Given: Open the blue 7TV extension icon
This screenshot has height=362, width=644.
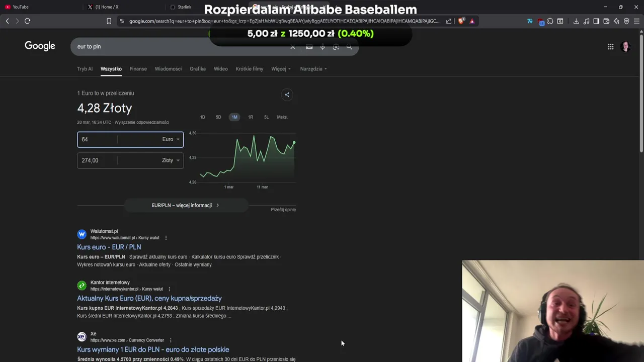Looking at the screenshot, I should pos(530,21).
